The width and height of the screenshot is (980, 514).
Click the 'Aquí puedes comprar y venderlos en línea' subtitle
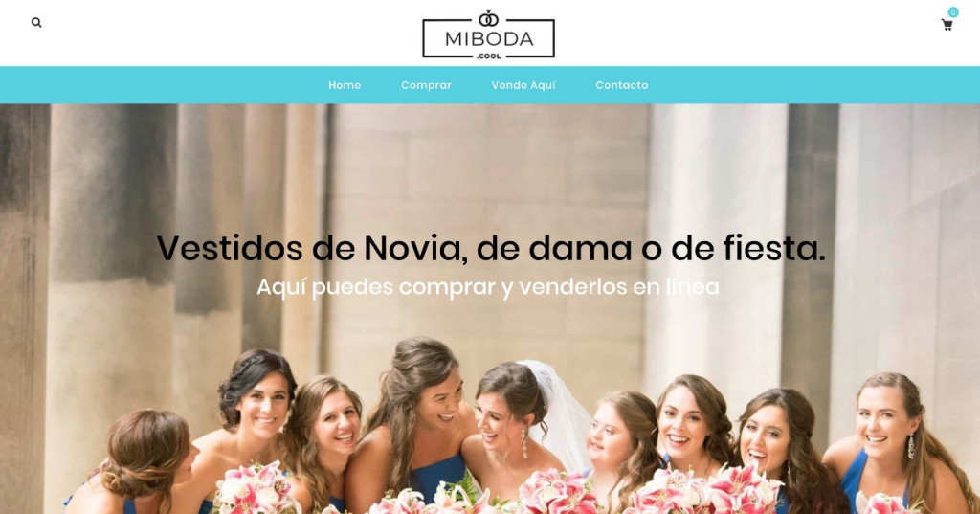coord(487,287)
